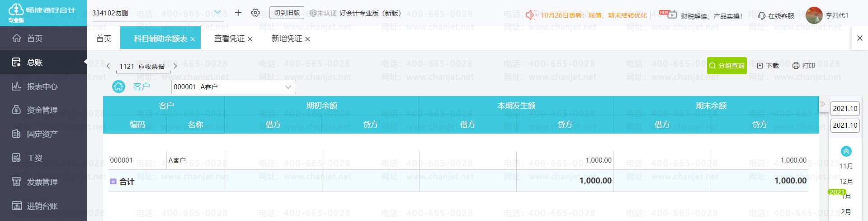Click the speaker announcement icon
Image resolution: width=868 pixels, height=221 pixels.
(530, 15)
